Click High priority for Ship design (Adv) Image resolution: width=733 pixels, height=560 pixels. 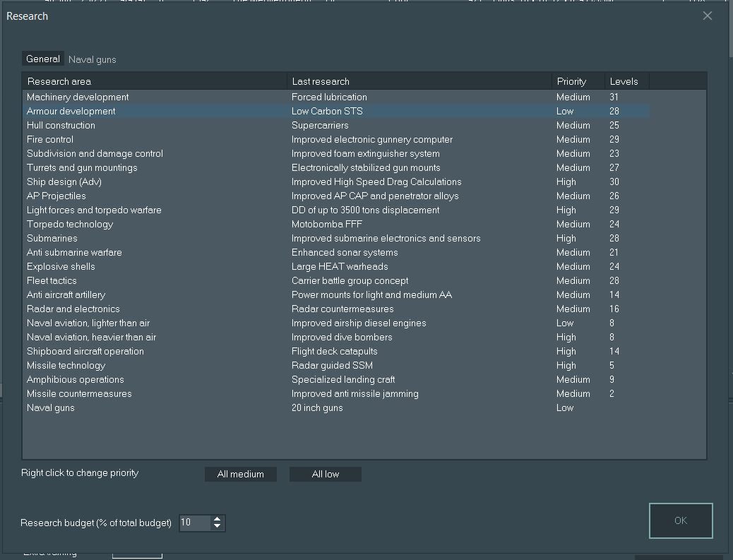tap(566, 181)
